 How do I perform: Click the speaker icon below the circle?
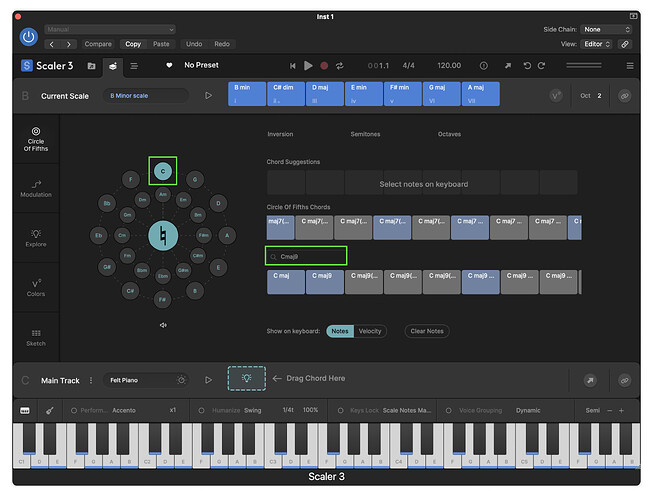point(163,325)
